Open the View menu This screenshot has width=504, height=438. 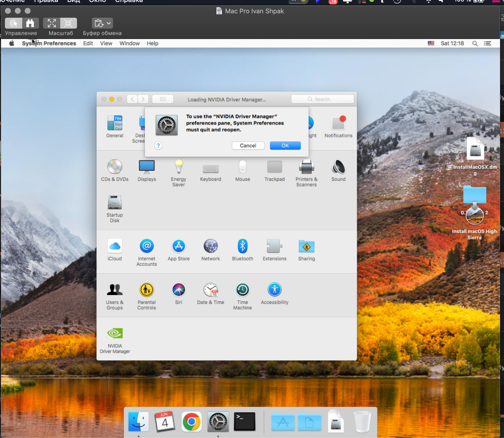tap(106, 43)
